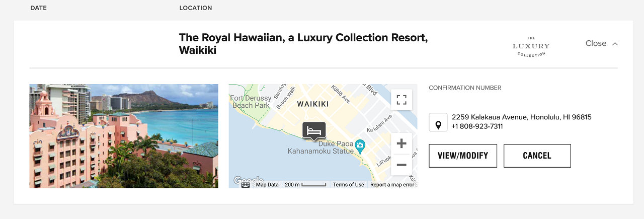Report a map error link
The height and width of the screenshot is (219, 644).
(x=392, y=185)
